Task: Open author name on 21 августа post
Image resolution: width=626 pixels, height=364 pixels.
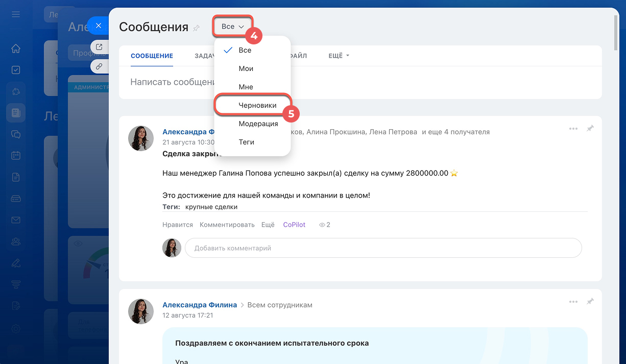Action: (188, 132)
